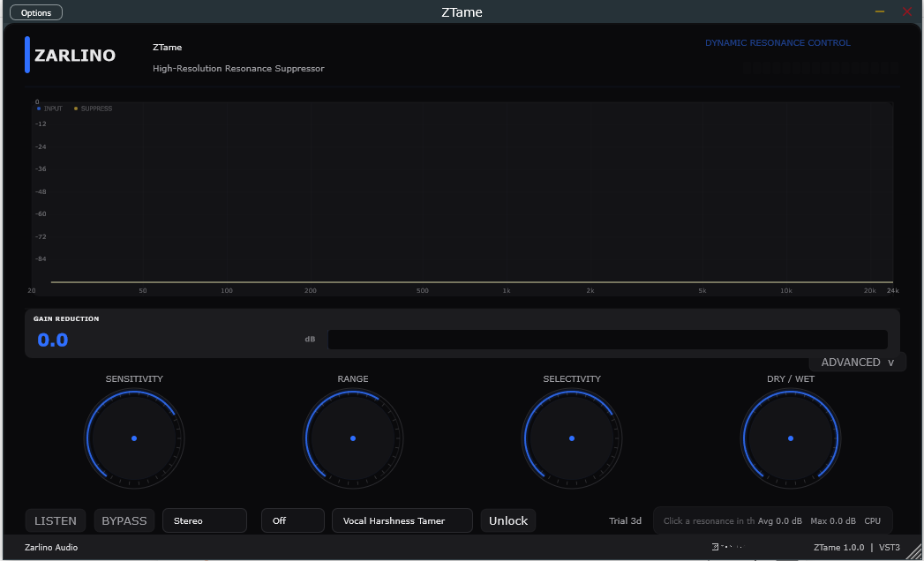Click the CPU readout label

coord(873,521)
